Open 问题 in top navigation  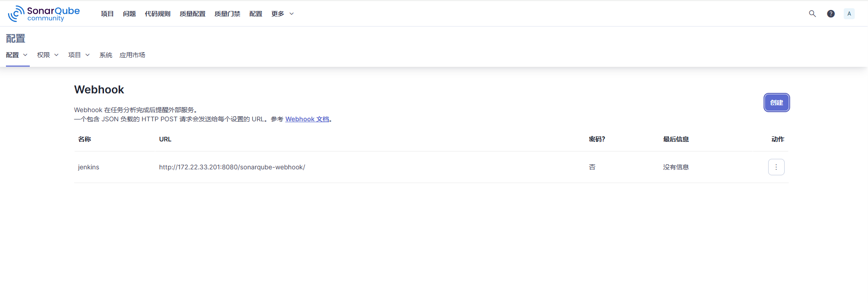(129, 14)
